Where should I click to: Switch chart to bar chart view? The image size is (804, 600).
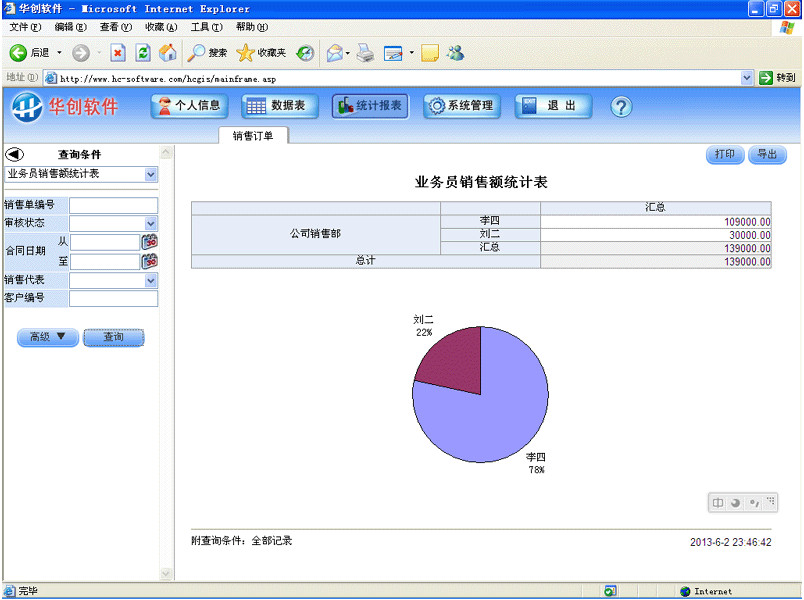coord(717,502)
